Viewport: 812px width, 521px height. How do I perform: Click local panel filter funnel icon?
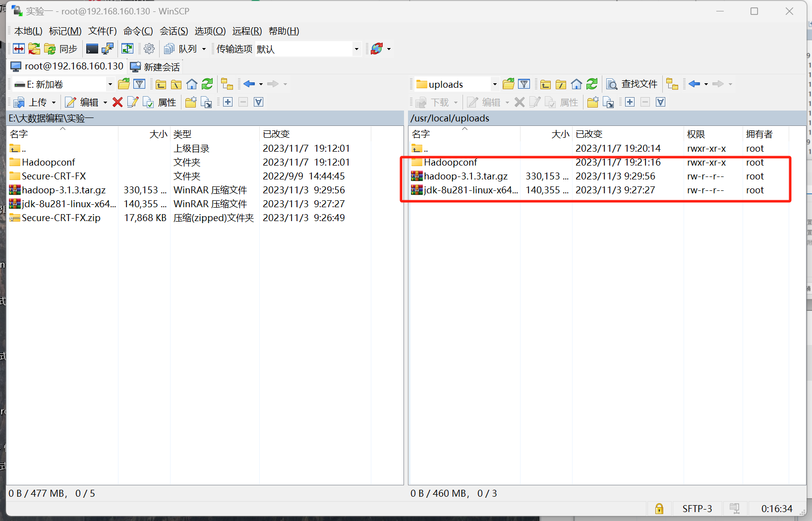[140, 84]
